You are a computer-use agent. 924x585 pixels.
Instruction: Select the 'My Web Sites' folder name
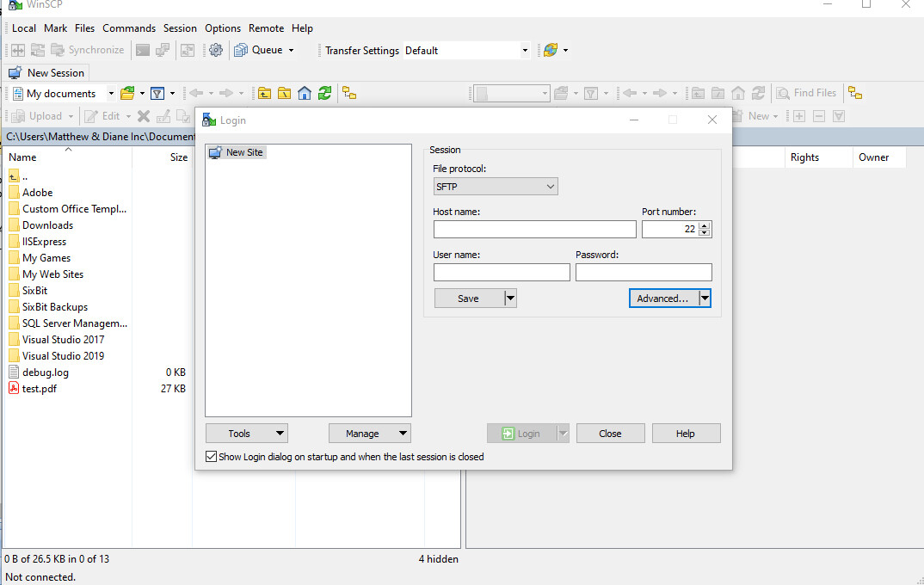(x=53, y=274)
